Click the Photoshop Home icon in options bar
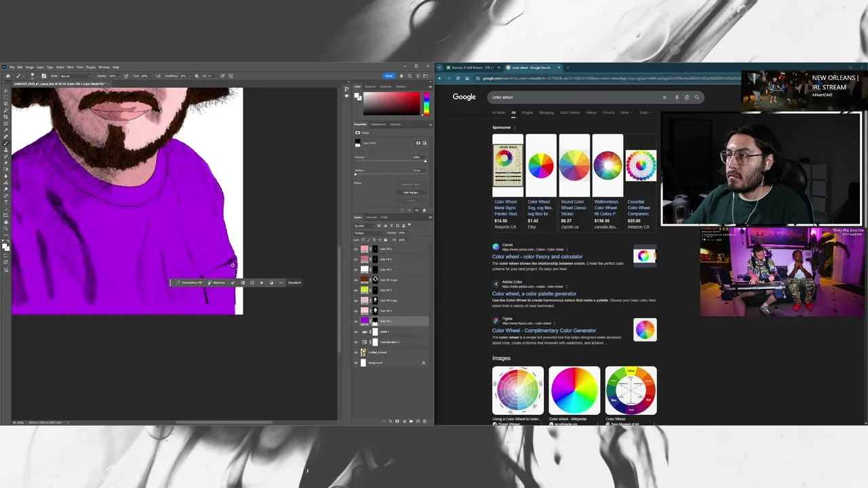Image resolution: width=868 pixels, height=488 pixels. click(8, 75)
